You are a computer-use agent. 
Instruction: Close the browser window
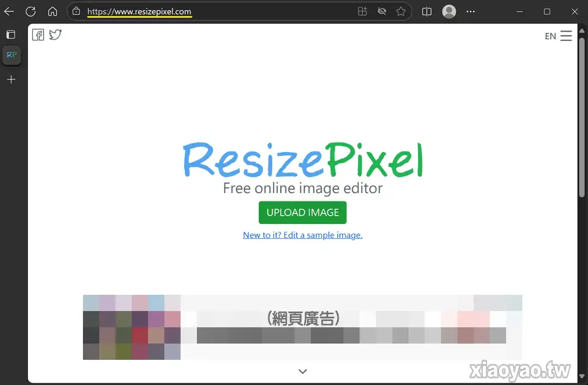574,12
